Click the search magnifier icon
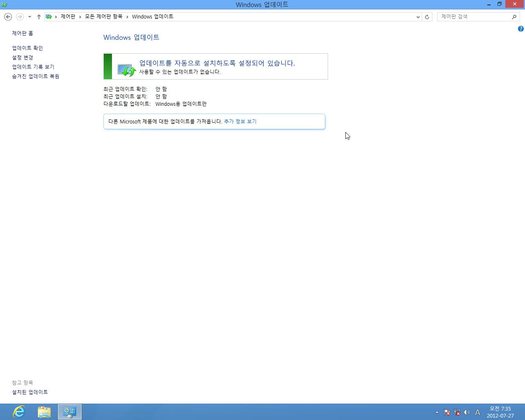The image size is (525, 420). pyautogui.click(x=514, y=17)
